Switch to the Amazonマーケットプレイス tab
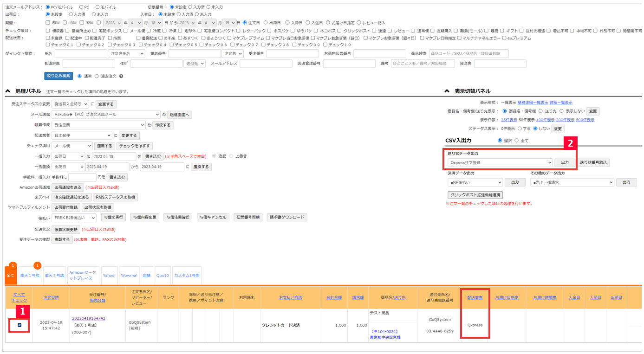The height and width of the screenshot is (354, 644). [x=83, y=275]
